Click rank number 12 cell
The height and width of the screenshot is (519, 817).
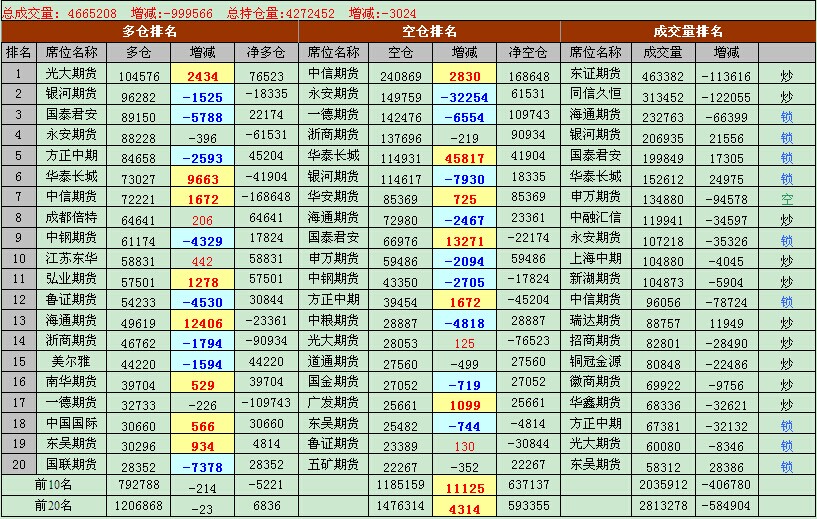(x=18, y=300)
